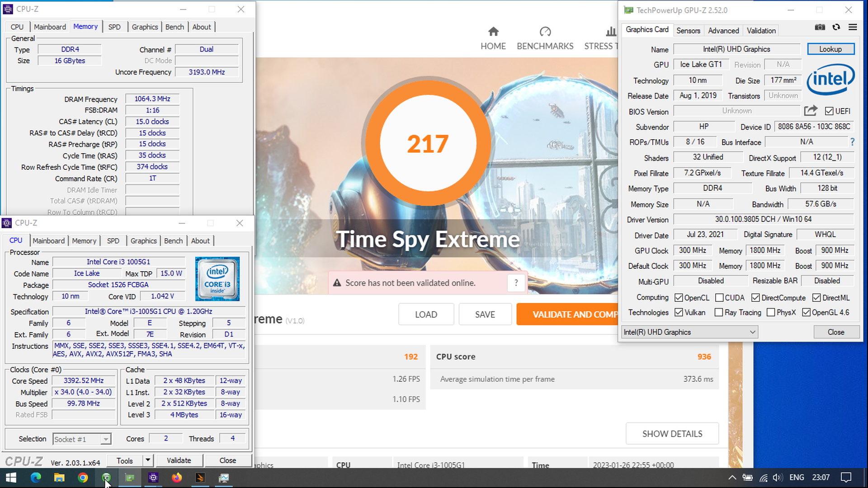Screen dimensions: 868x488
Task: Open File Explorer from the taskbar
Action: [x=59, y=478]
